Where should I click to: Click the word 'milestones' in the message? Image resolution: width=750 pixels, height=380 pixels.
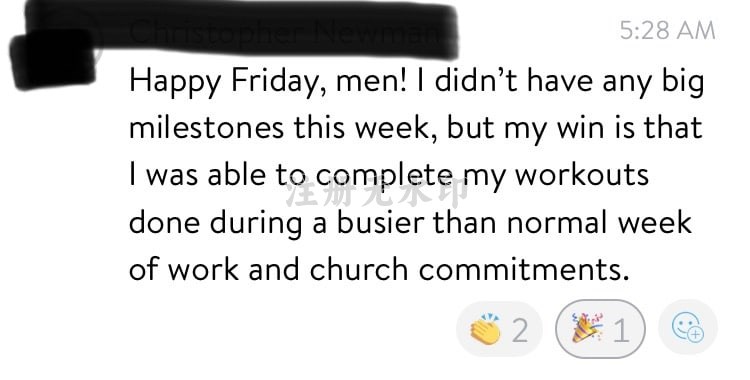tap(207, 128)
